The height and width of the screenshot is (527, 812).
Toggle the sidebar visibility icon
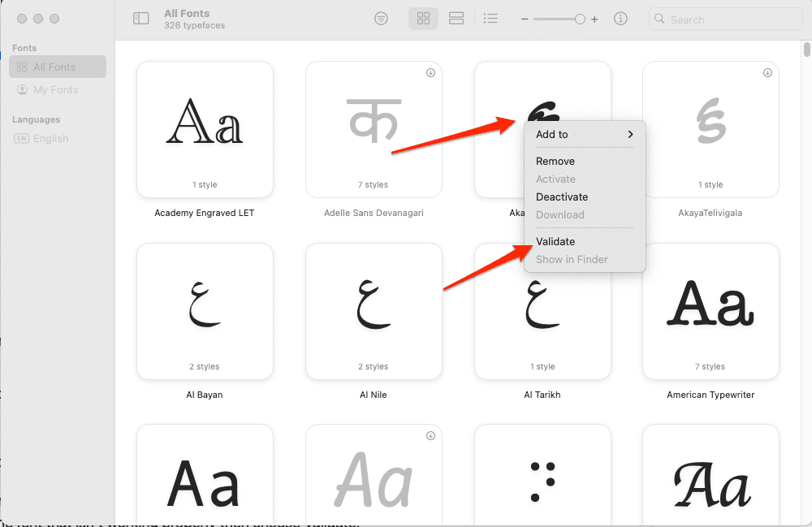(x=141, y=19)
